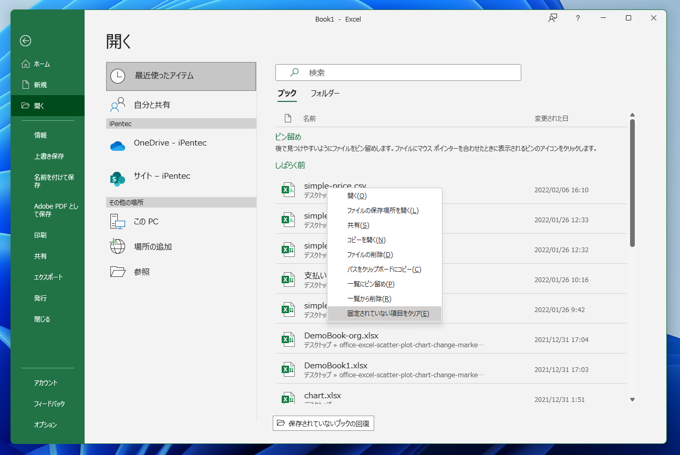Click DemoBook-org.xlsx Excel icon
Viewport: 680px width, 455px height.
(288, 340)
